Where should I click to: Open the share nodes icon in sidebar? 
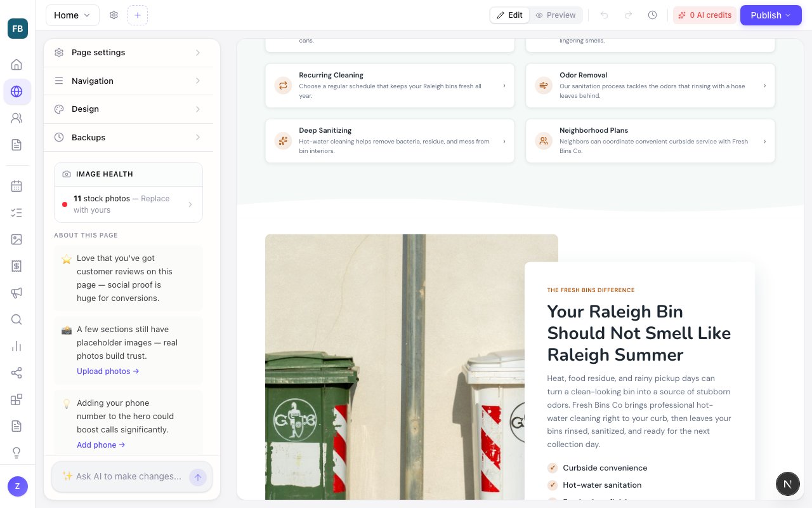tap(17, 373)
